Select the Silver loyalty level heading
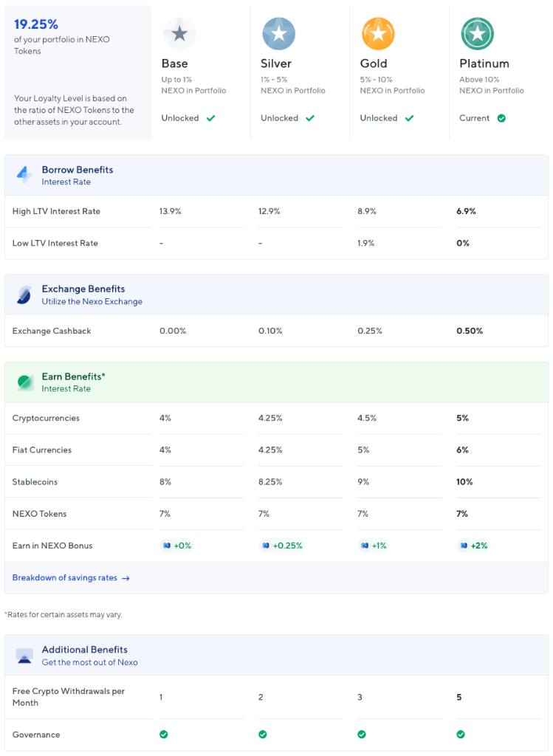 click(x=276, y=63)
